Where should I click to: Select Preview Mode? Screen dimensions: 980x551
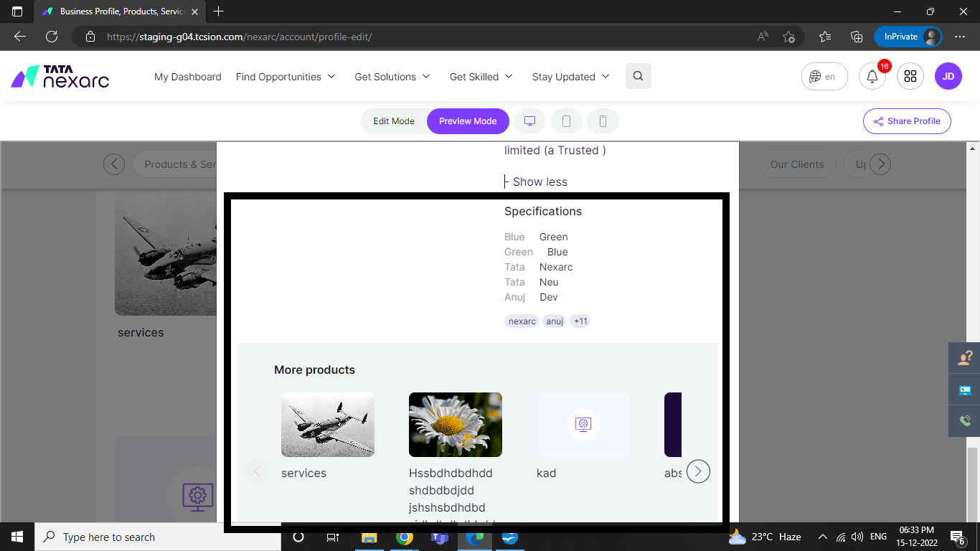(x=468, y=121)
